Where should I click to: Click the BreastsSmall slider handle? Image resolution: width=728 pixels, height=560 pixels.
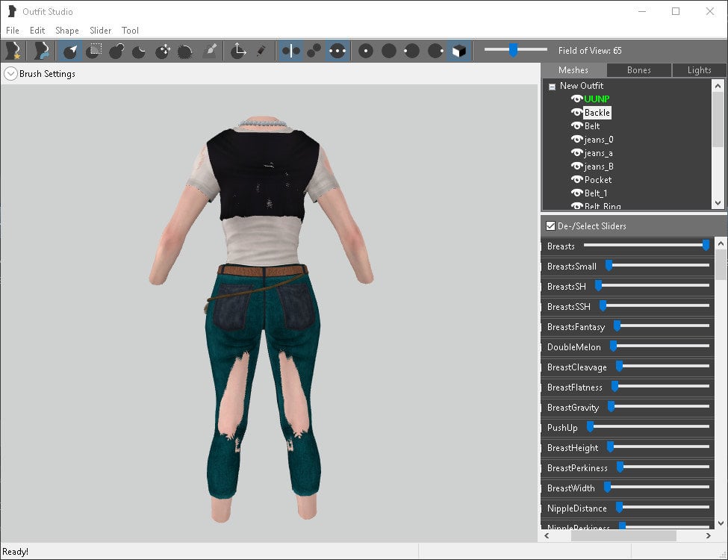[609, 265]
